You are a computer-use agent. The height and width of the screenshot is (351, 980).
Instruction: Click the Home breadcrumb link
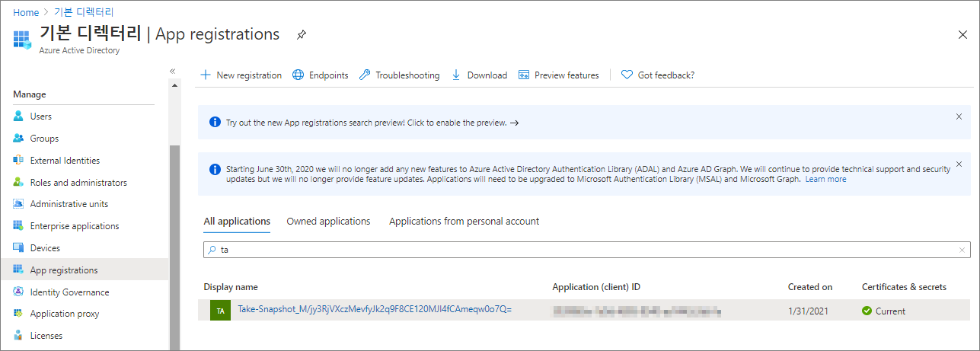(x=26, y=13)
